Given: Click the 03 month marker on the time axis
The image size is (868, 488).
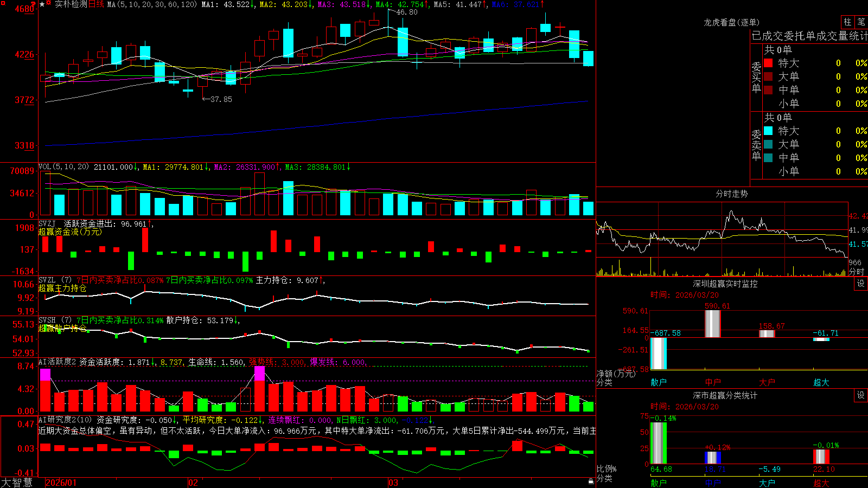Looking at the screenshot, I should pos(393,483).
